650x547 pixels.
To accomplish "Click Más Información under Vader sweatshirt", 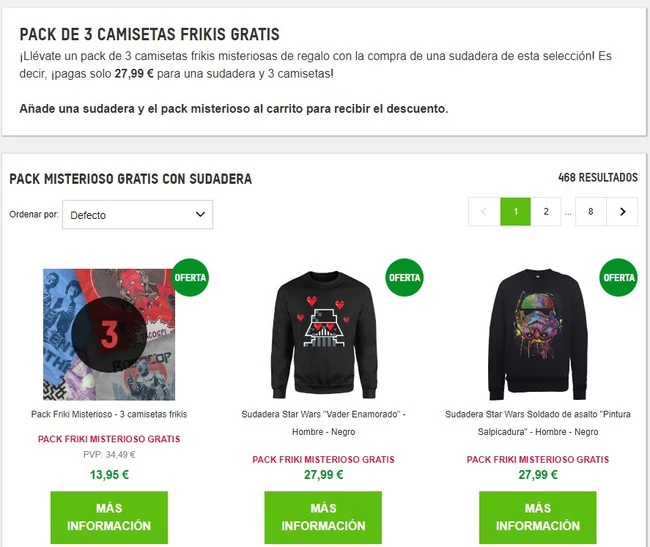I will [x=323, y=517].
